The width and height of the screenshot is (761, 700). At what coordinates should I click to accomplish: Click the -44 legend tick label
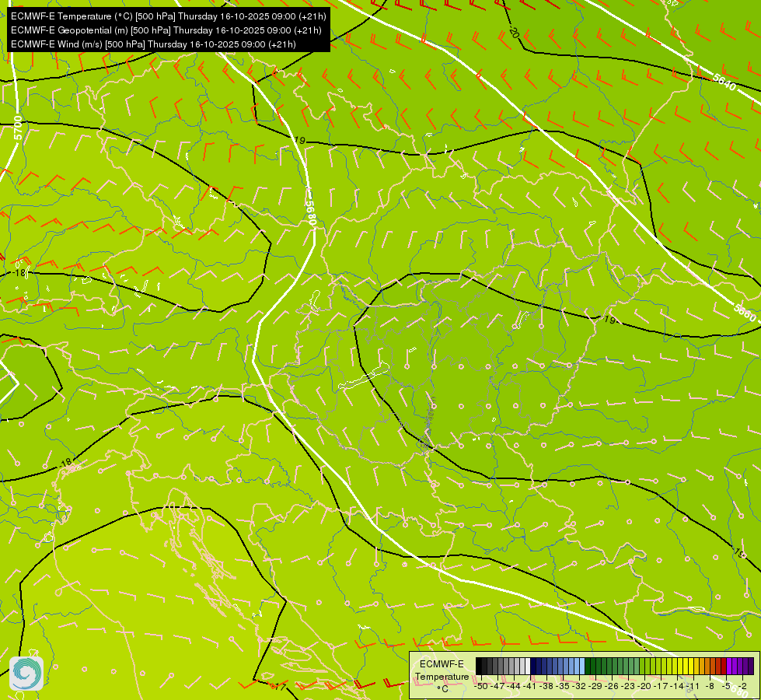coord(514,686)
